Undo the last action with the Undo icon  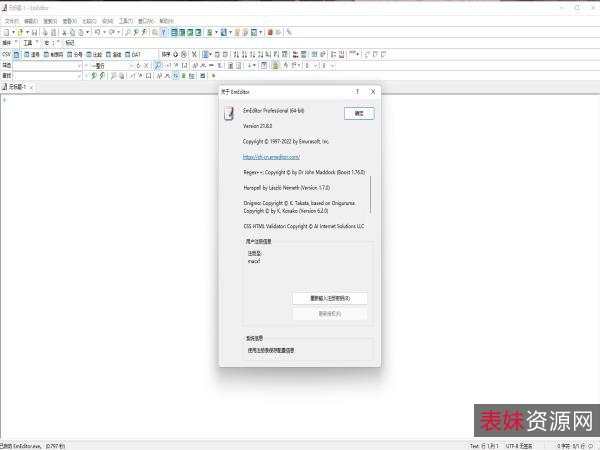click(x=97, y=33)
